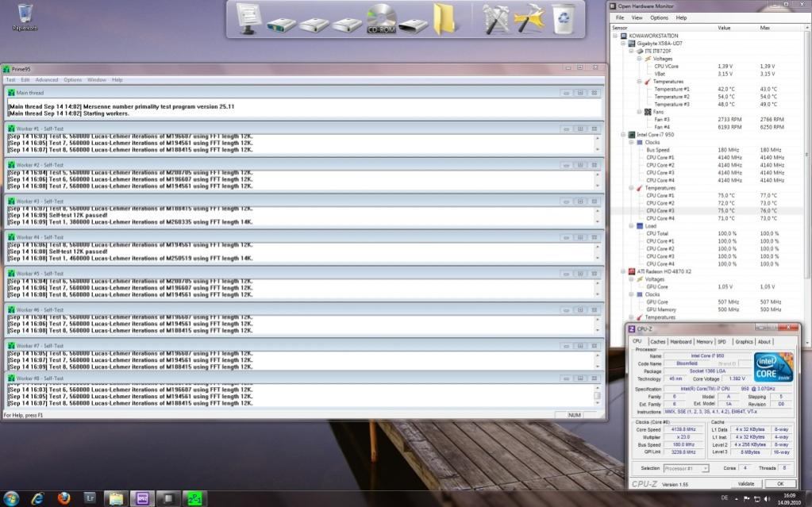Collapse Temperatures under ITE IT8720F
The height and width of the screenshot is (507, 812).
(639, 81)
